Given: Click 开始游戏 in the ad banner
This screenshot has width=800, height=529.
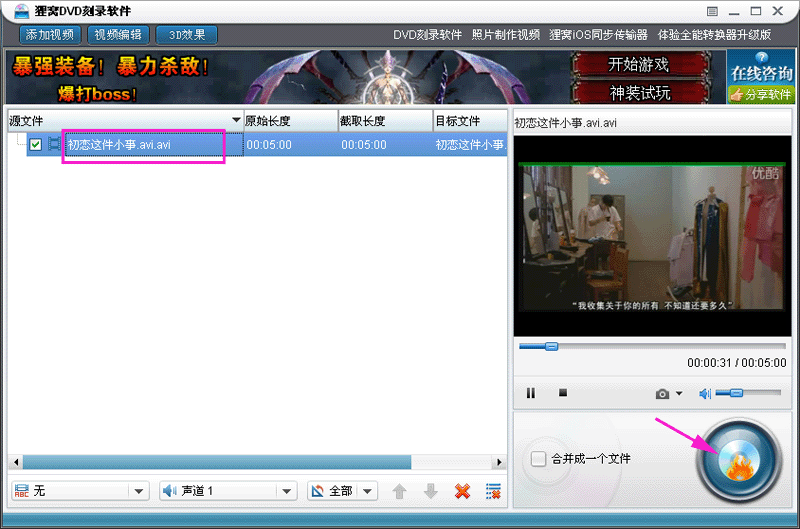Looking at the screenshot, I should (639, 65).
